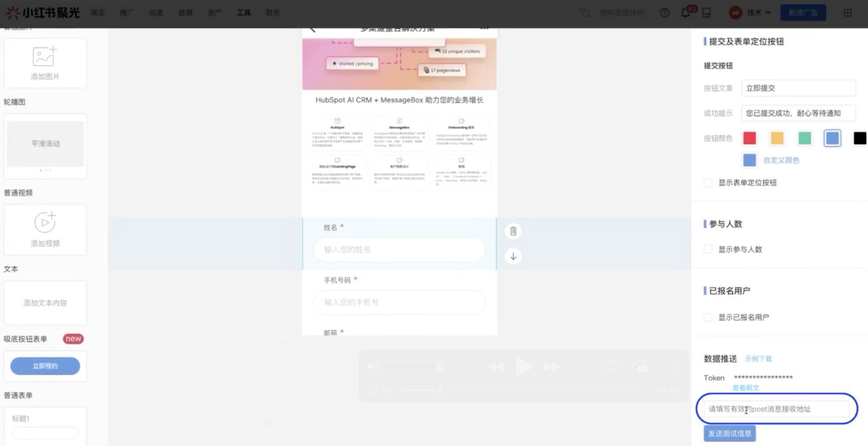Image resolution: width=868 pixels, height=446 pixels.
Task: Move the 姓名 field down with arrow icon
Action: point(513,256)
